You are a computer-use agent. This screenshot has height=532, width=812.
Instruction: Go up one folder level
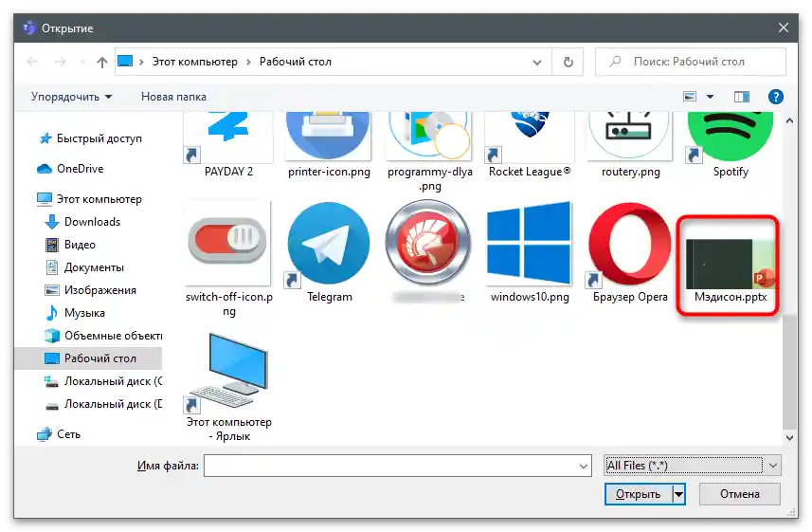(102, 63)
